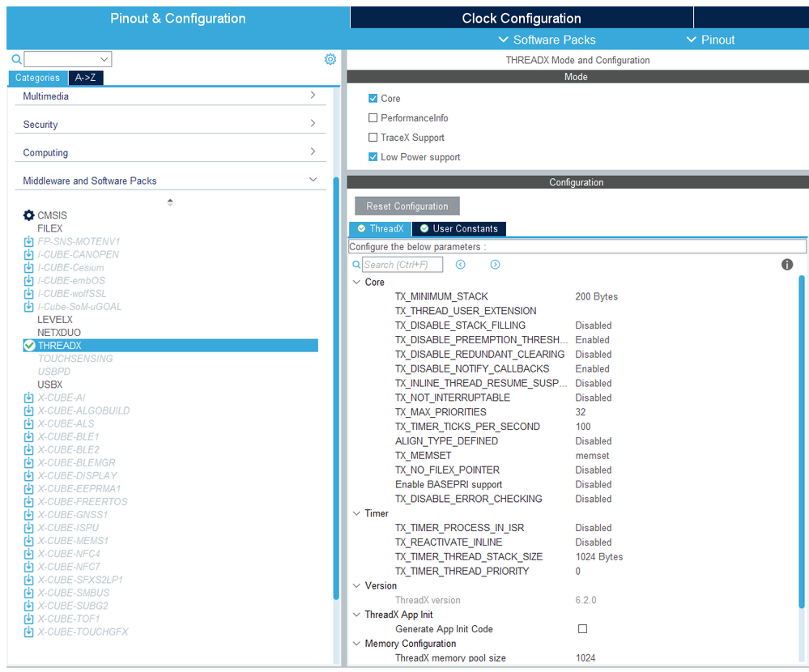The image size is (809, 672).
Task: Click download icon beside X-CUBE-BLE2
Action: point(29,449)
